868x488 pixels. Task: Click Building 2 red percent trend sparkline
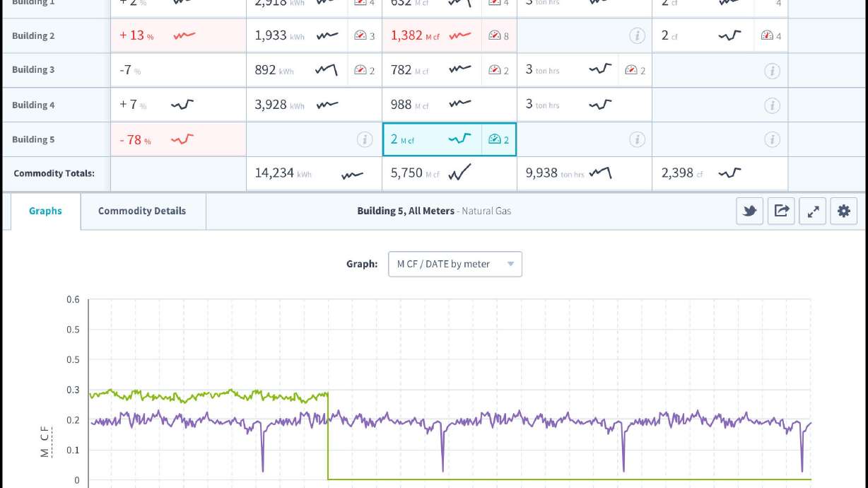coord(184,35)
